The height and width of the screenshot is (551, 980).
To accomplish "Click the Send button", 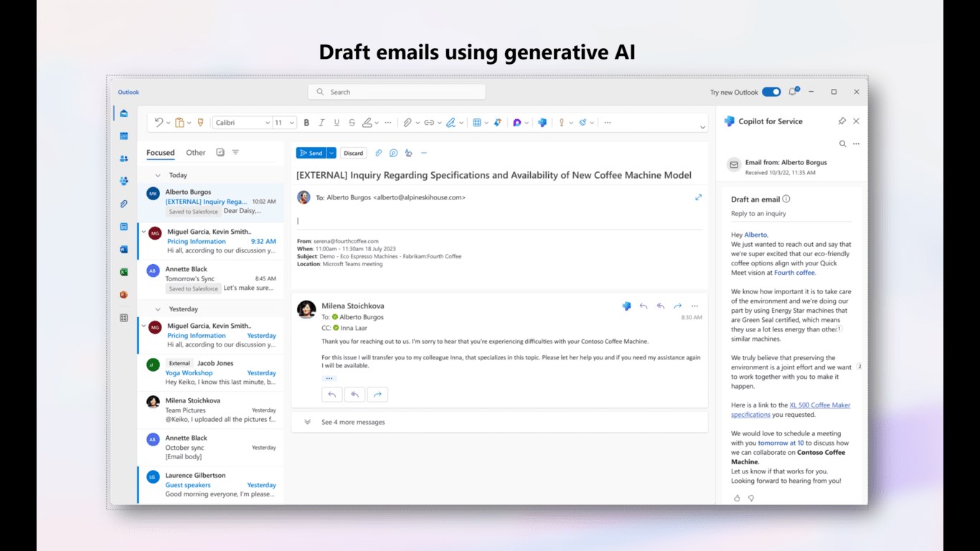I will click(311, 153).
